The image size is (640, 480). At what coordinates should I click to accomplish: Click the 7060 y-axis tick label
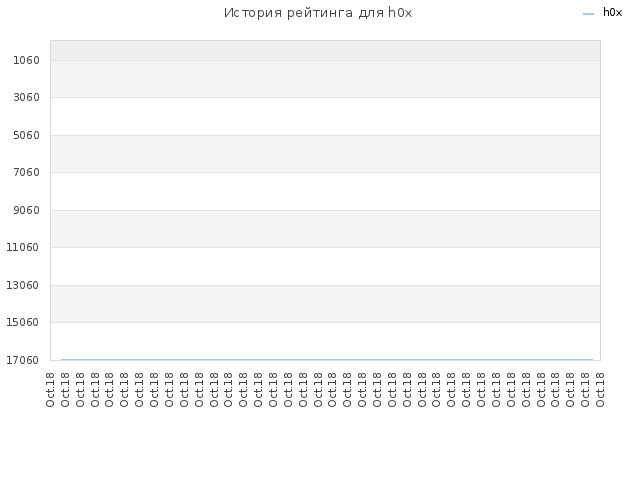[x=26, y=172]
